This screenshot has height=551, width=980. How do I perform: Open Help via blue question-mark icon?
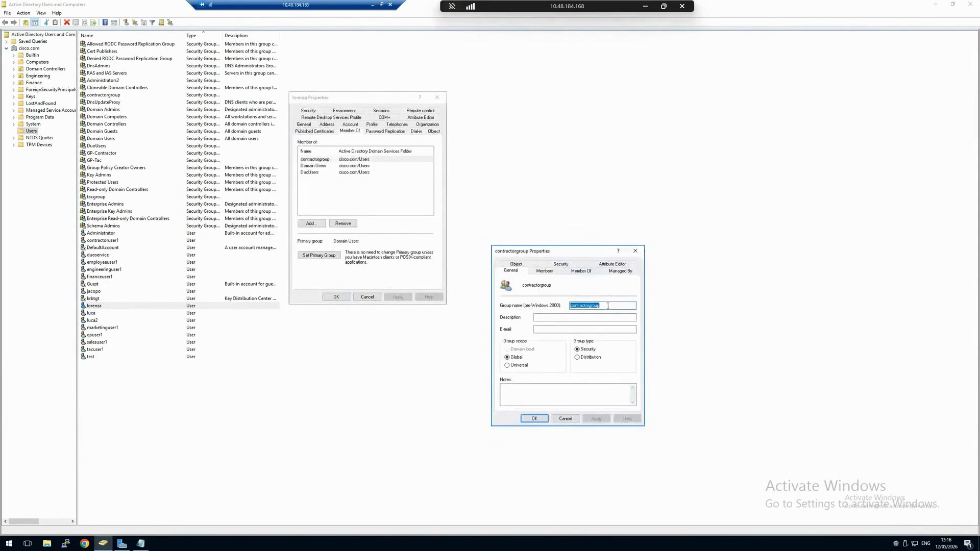click(x=105, y=22)
